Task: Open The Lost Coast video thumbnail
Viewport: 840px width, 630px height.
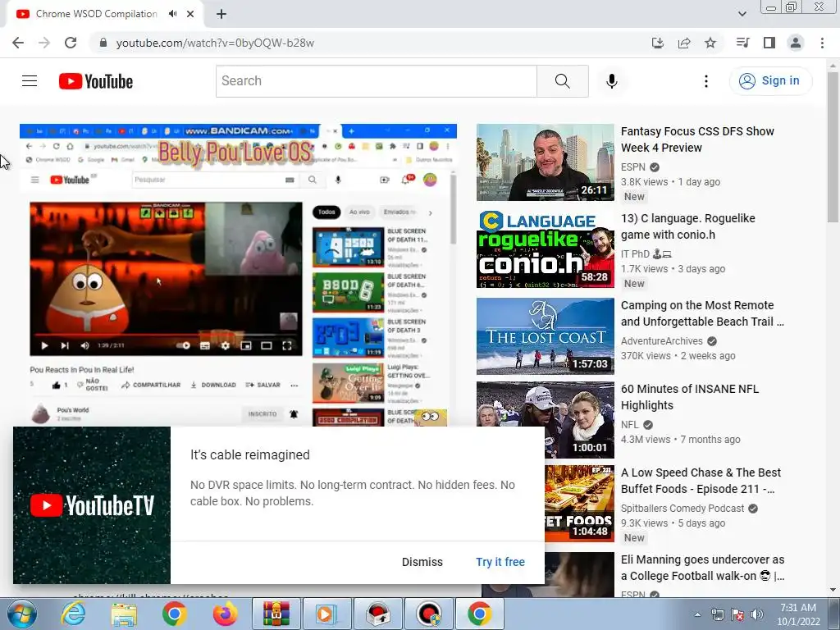Action: pyautogui.click(x=546, y=336)
